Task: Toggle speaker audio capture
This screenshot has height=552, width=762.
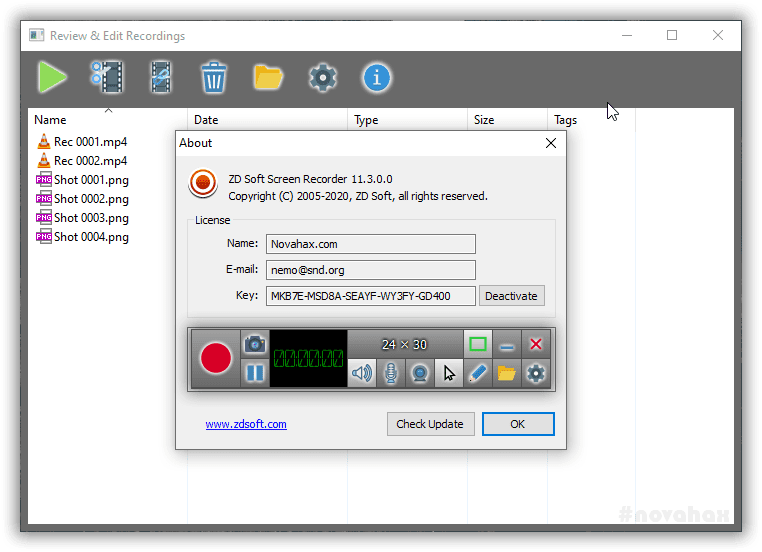Action: point(362,373)
